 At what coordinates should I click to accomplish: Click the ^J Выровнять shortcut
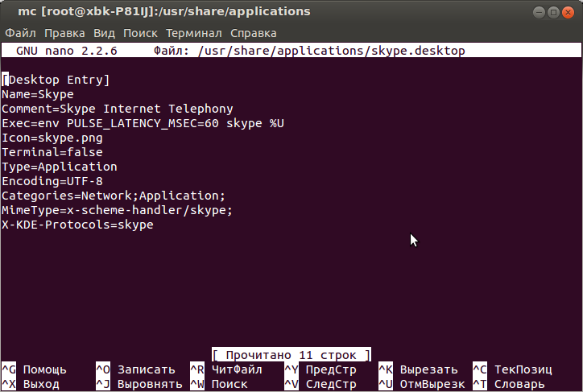pos(139,384)
